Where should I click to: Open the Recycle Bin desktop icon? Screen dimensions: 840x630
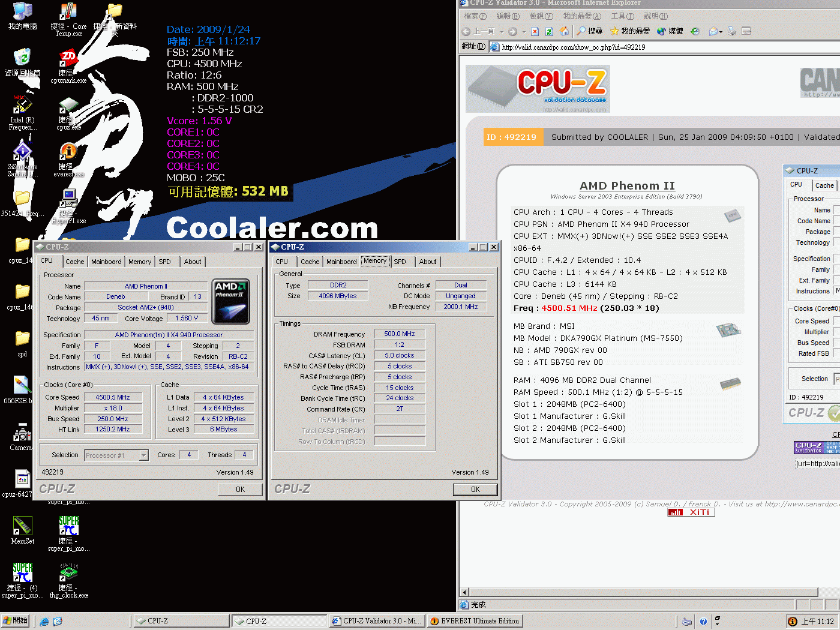click(22, 62)
